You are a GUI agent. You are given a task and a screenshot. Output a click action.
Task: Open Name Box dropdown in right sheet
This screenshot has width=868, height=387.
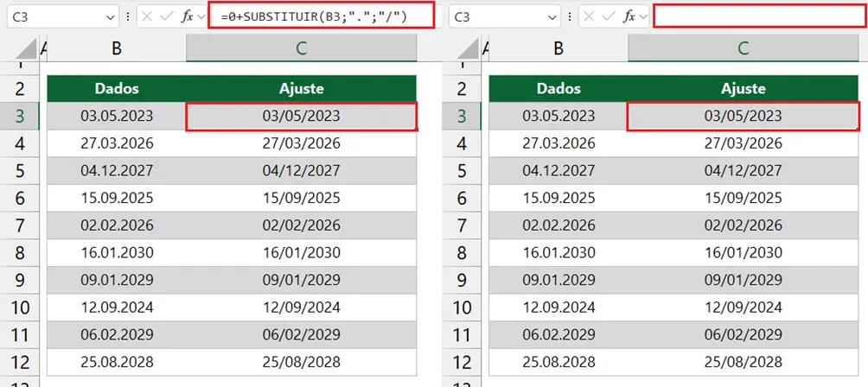pyautogui.click(x=552, y=17)
